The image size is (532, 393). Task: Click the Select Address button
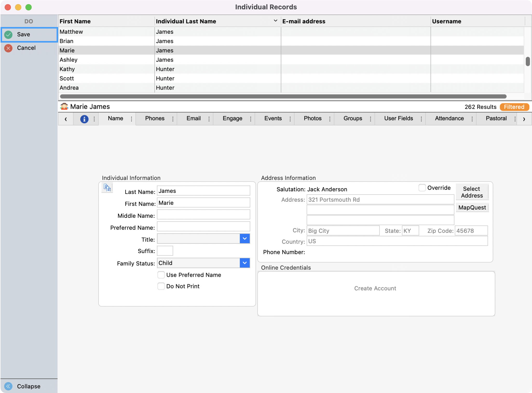(472, 192)
